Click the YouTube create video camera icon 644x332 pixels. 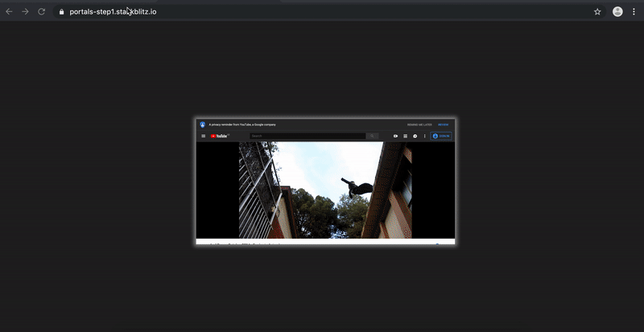(x=395, y=136)
